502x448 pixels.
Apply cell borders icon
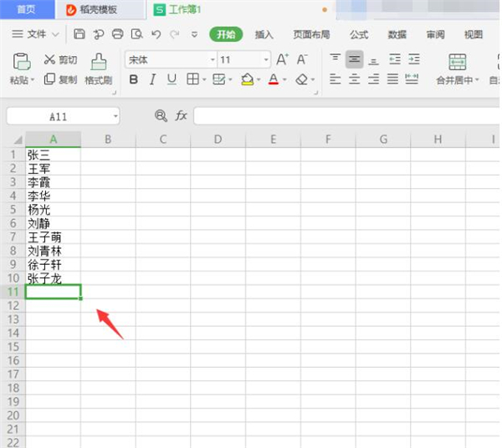[x=192, y=79]
